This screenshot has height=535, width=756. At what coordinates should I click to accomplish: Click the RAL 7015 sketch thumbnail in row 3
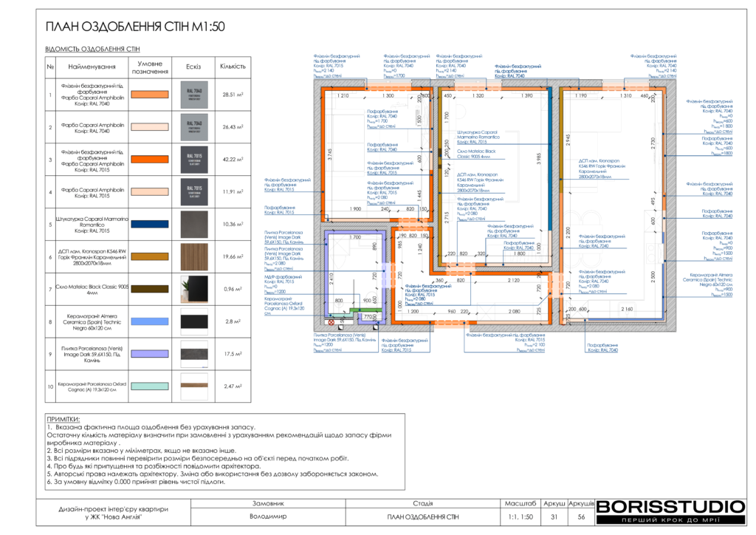(x=194, y=159)
